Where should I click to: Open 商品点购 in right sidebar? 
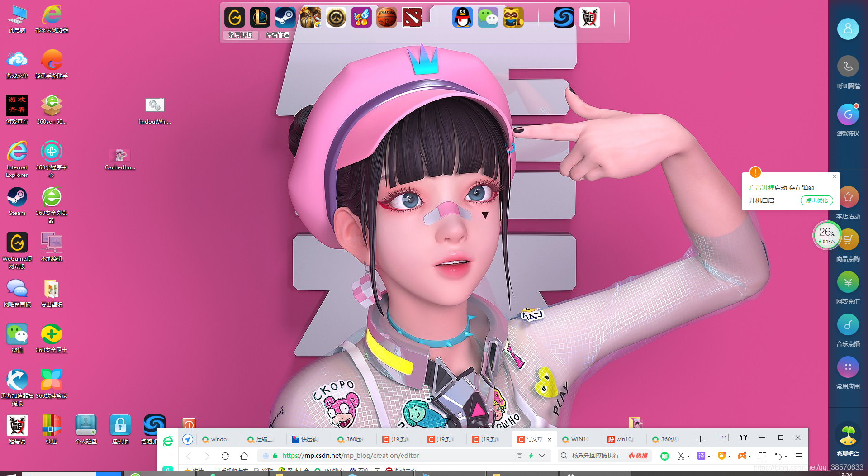click(849, 245)
